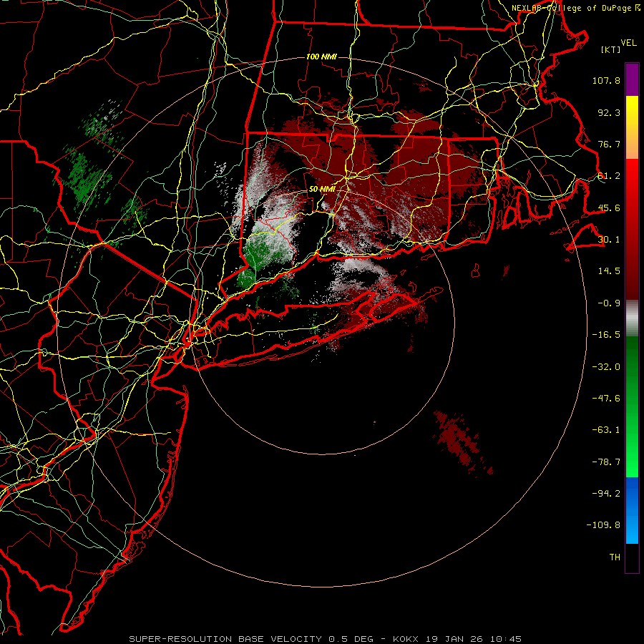Select the -32.0 legend value
The image size is (644, 644).
pyautogui.click(x=606, y=367)
